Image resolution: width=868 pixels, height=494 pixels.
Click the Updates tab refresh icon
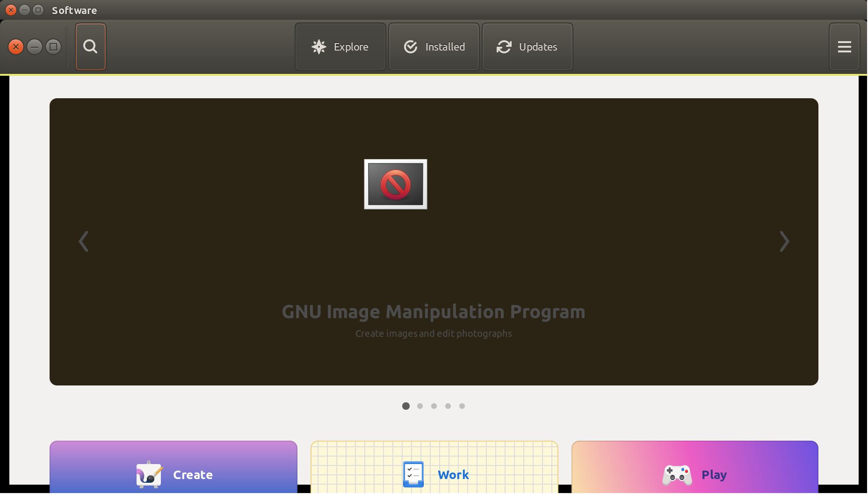pos(504,47)
